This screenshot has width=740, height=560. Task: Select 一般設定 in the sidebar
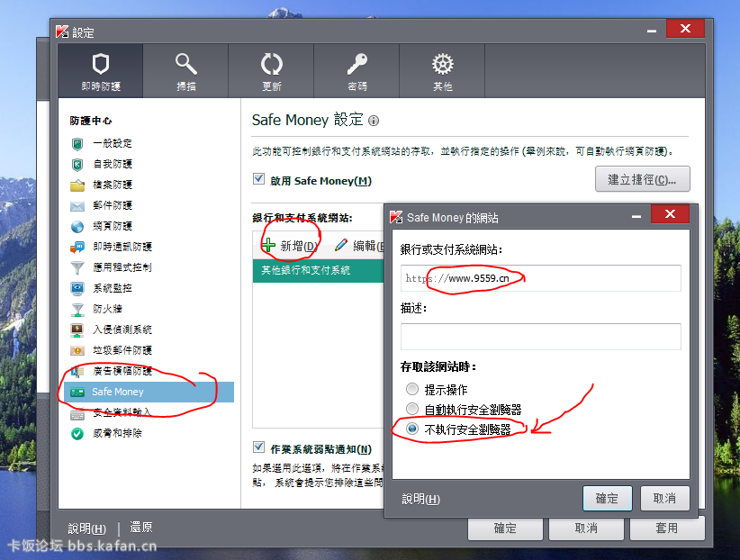point(113,143)
